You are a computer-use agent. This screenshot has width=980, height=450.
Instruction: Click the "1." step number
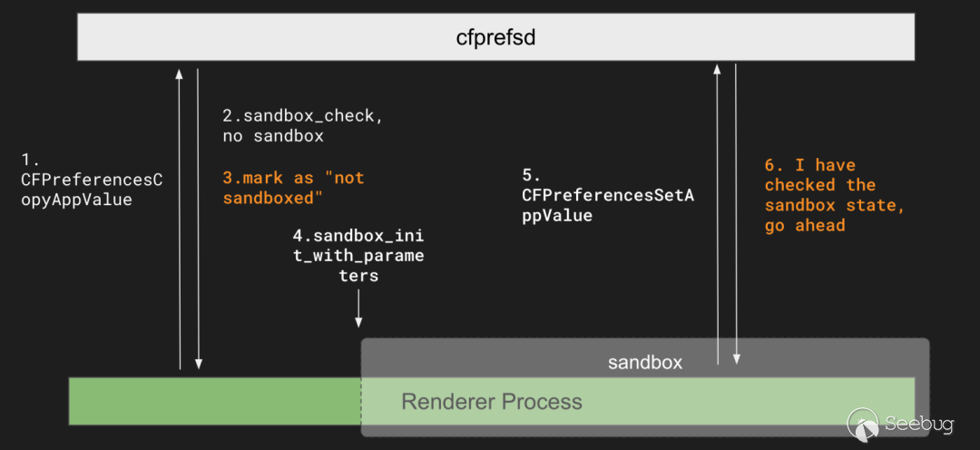(29, 160)
